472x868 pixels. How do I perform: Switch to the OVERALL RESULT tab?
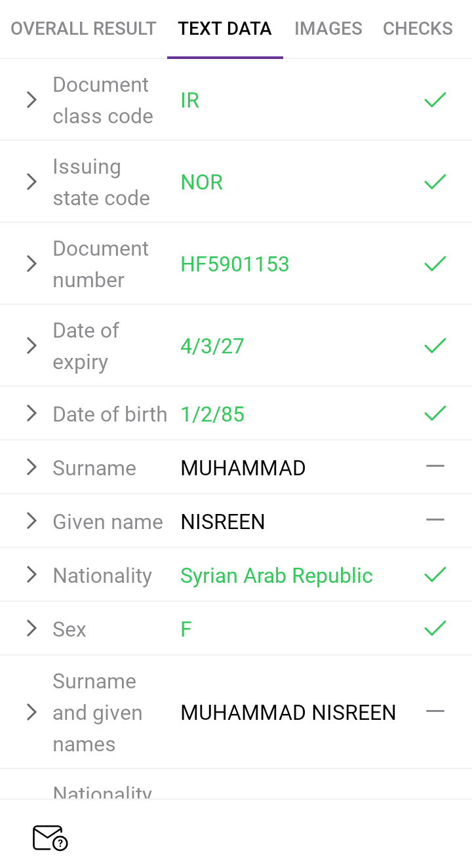pos(83,29)
